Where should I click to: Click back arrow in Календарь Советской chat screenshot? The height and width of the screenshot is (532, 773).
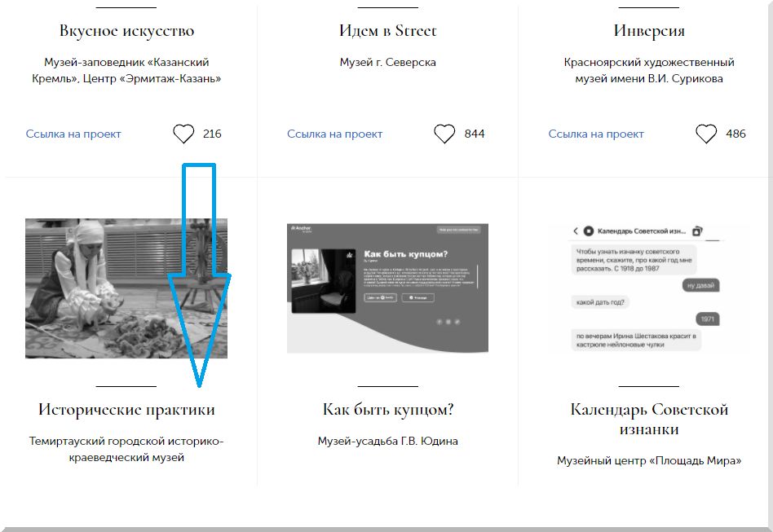[576, 231]
